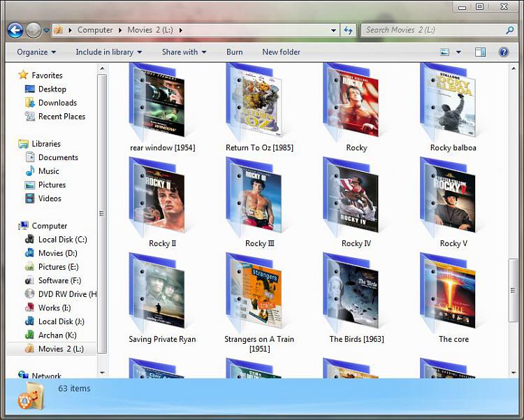Open the view options dropdown arrow

click(458, 52)
